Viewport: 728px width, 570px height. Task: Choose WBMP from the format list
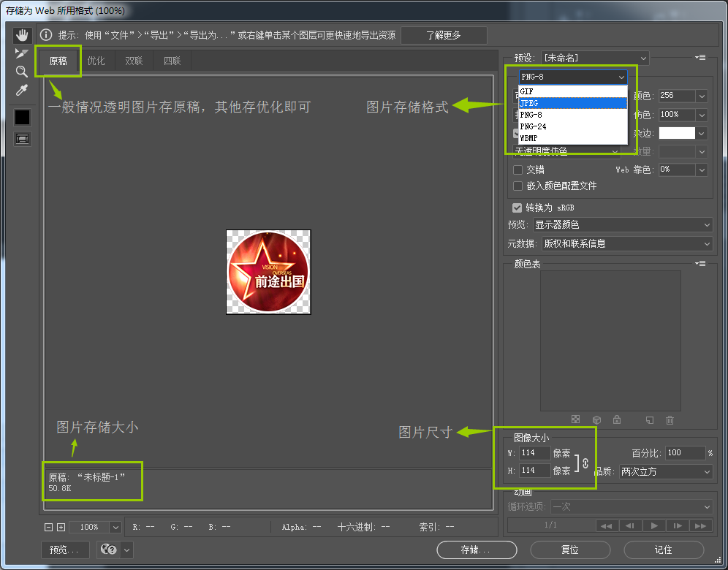(573, 138)
